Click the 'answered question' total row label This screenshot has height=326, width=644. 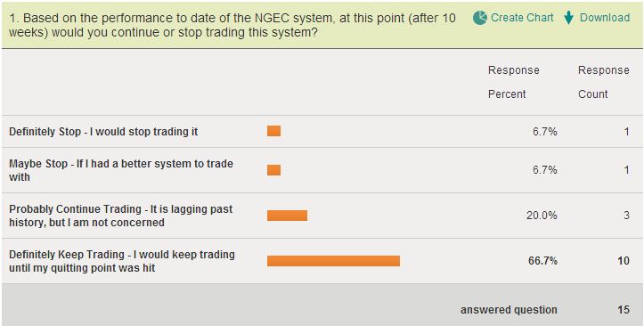pos(509,310)
